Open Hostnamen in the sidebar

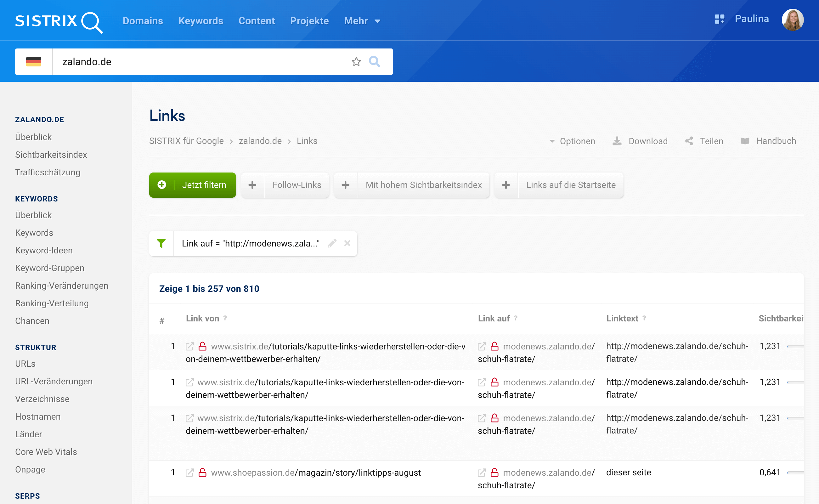(x=38, y=417)
